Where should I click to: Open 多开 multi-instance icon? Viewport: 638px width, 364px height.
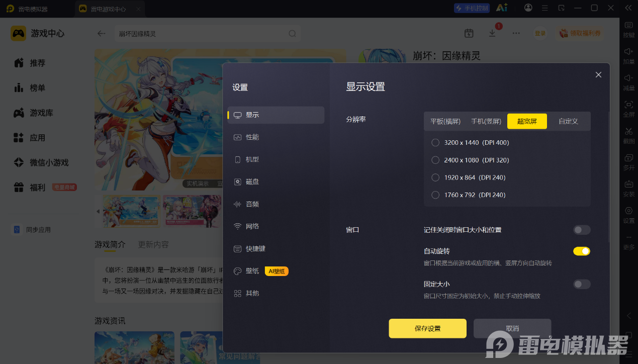point(629,162)
